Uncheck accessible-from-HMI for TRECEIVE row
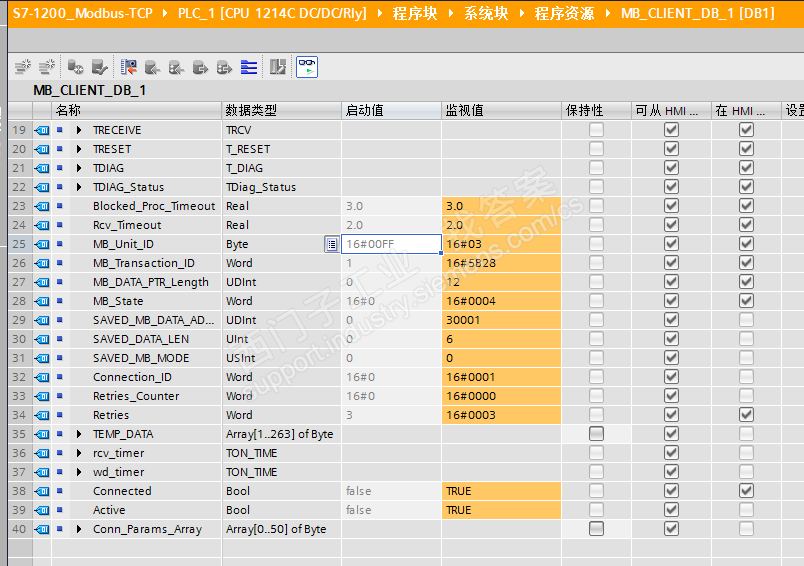The width and height of the screenshot is (804, 566). tap(671, 130)
